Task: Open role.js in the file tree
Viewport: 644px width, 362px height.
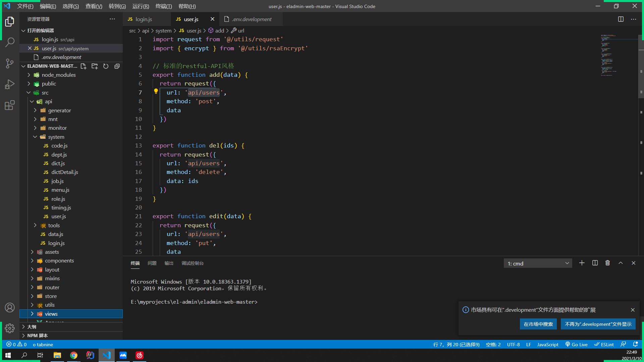Action: [x=58, y=199]
